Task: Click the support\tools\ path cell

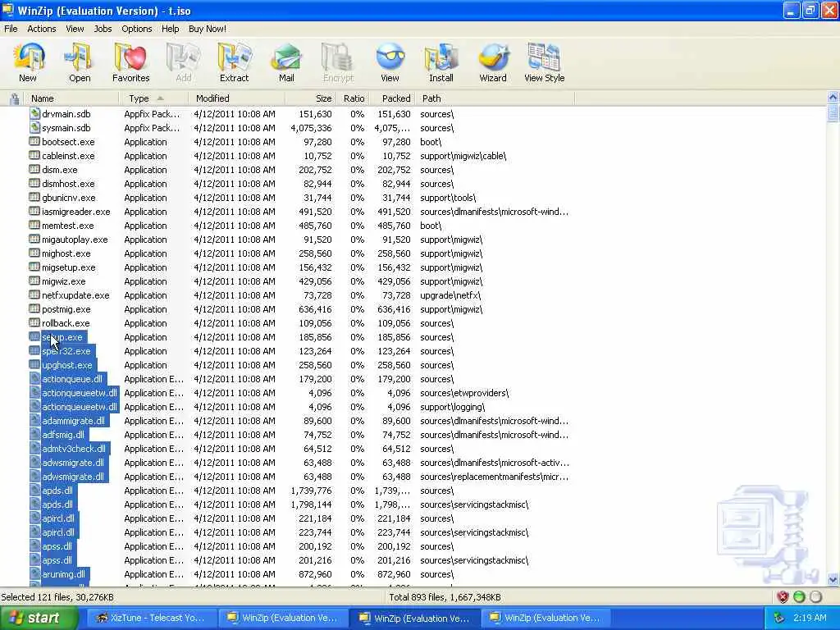Action: [x=448, y=198]
